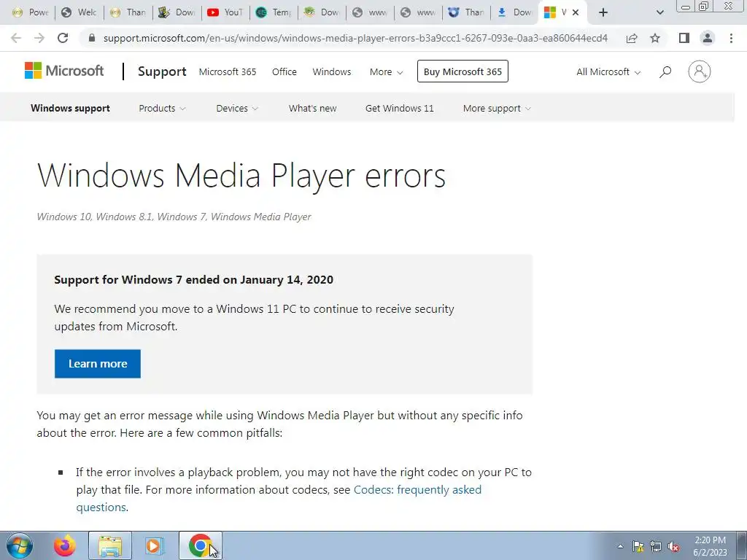Open Windows Media Player taskbar icon
Viewport: 747px width, 560px height.
click(154, 545)
